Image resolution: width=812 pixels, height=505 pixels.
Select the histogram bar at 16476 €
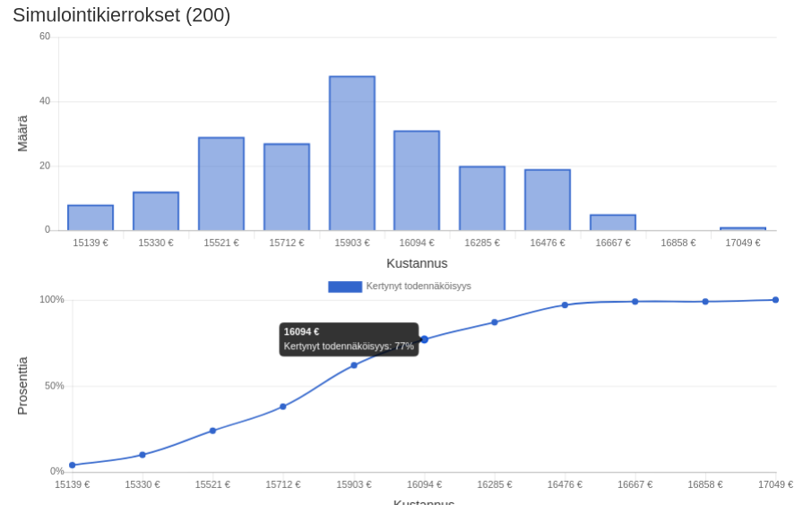click(548, 200)
